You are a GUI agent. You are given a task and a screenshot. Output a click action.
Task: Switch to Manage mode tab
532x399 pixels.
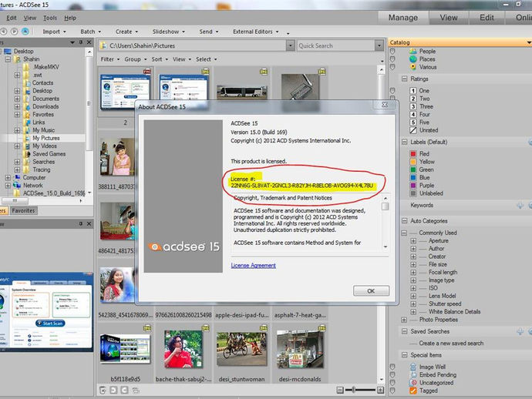point(403,18)
